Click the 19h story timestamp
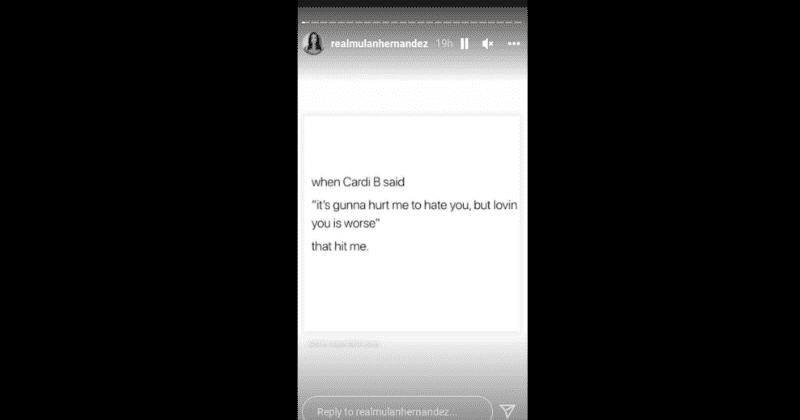Screen dimensions: 800x420 [x=444, y=44]
